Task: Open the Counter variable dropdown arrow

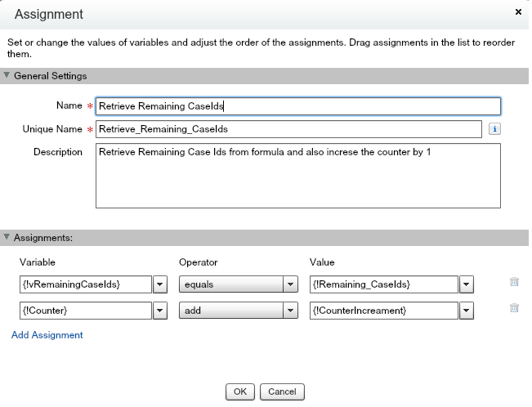Action: (x=160, y=311)
